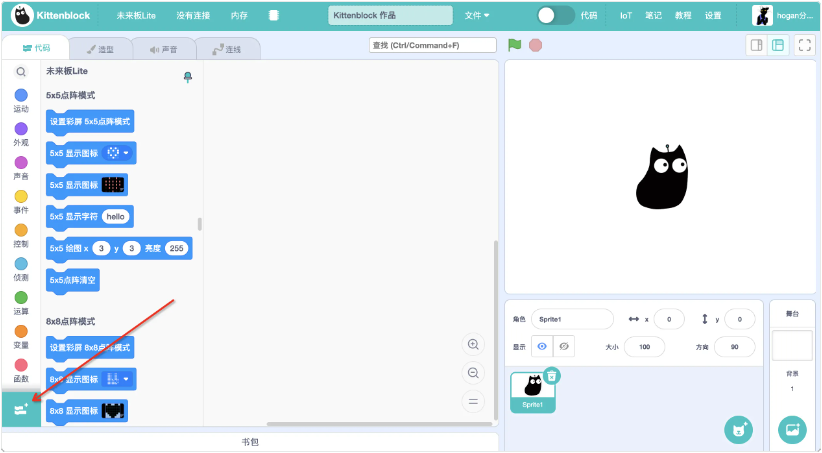Expand the 5x5 显示图标 icon dropdown

(x=127, y=153)
